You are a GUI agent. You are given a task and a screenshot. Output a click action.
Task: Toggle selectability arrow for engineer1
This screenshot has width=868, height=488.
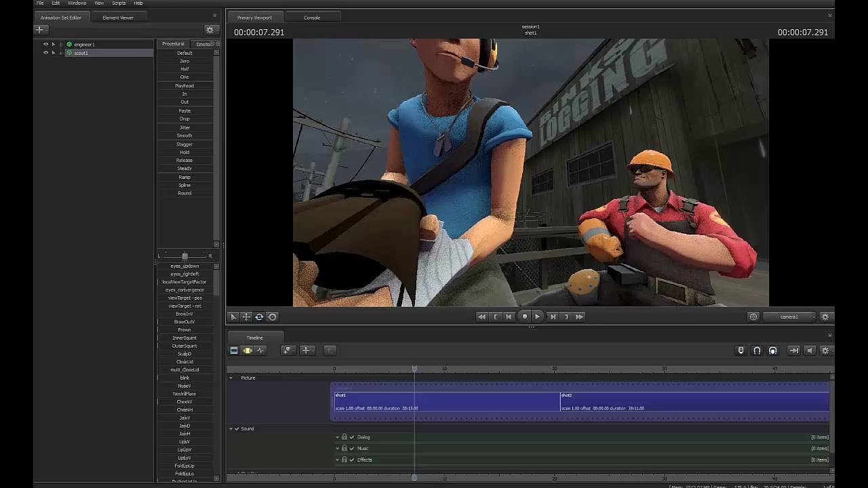pyautogui.click(x=54, y=44)
